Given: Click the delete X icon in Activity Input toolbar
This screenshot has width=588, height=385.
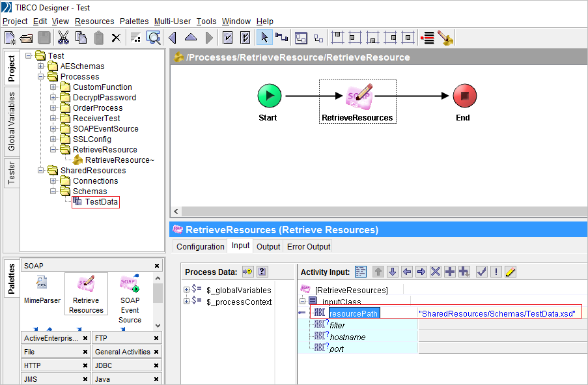Looking at the screenshot, I should 434,272.
